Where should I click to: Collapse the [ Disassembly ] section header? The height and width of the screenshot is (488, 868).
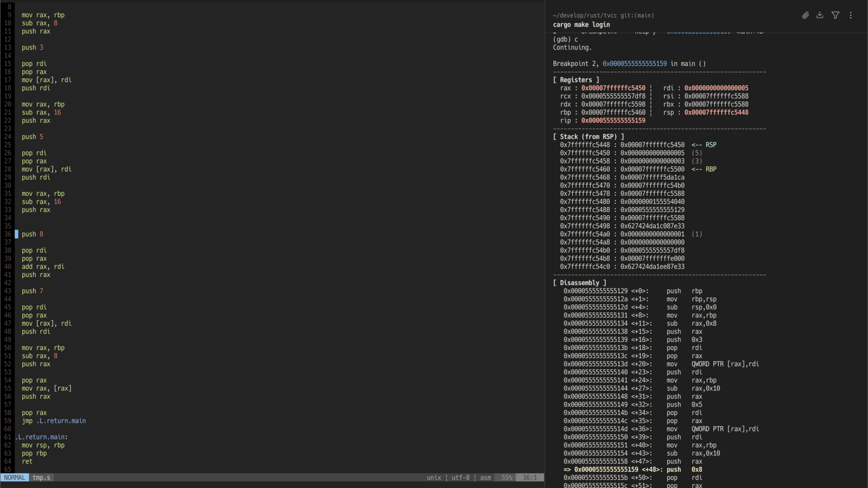[x=580, y=283]
